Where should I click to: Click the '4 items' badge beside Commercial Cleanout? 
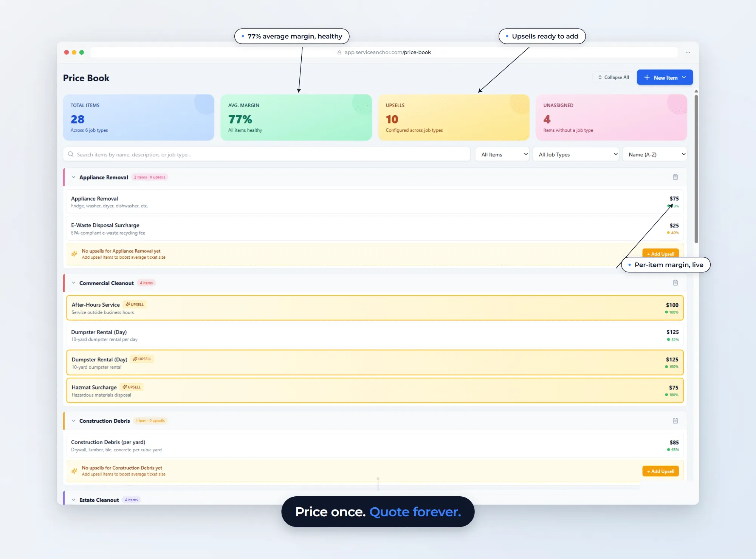[146, 283]
